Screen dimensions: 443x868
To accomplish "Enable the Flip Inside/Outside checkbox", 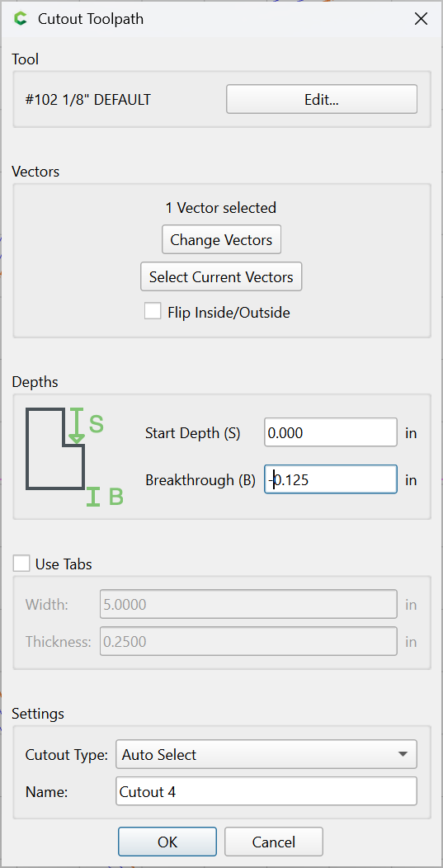I will coord(153,311).
